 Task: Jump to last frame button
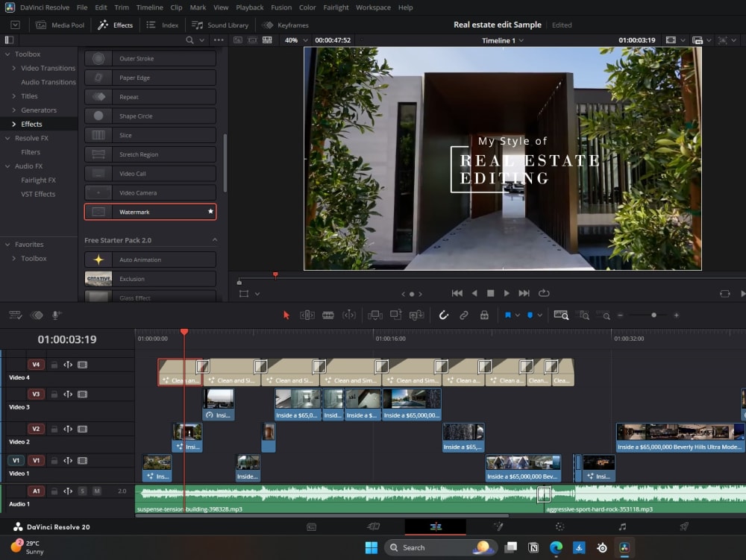524,293
